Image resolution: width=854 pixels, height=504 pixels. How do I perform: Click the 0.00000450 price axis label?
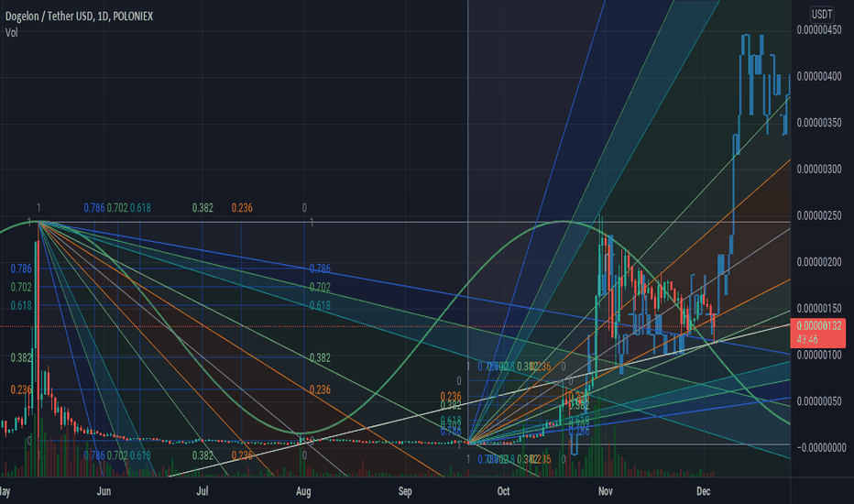click(x=819, y=30)
